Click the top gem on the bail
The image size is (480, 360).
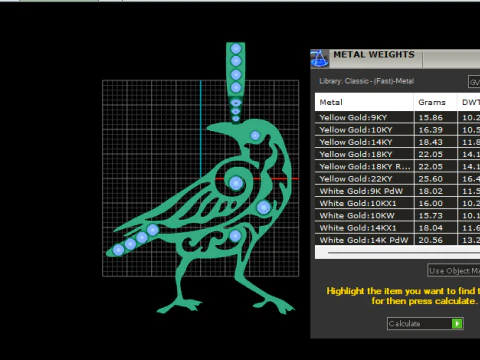click(x=236, y=49)
